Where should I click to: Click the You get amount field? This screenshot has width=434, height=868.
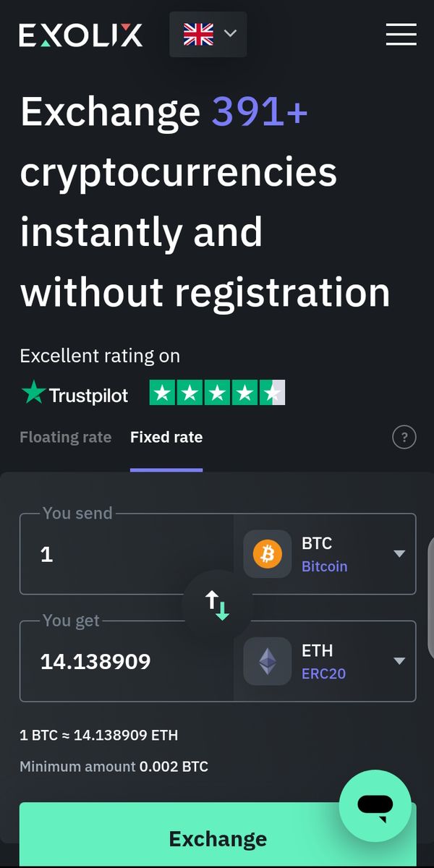coord(127,662)
